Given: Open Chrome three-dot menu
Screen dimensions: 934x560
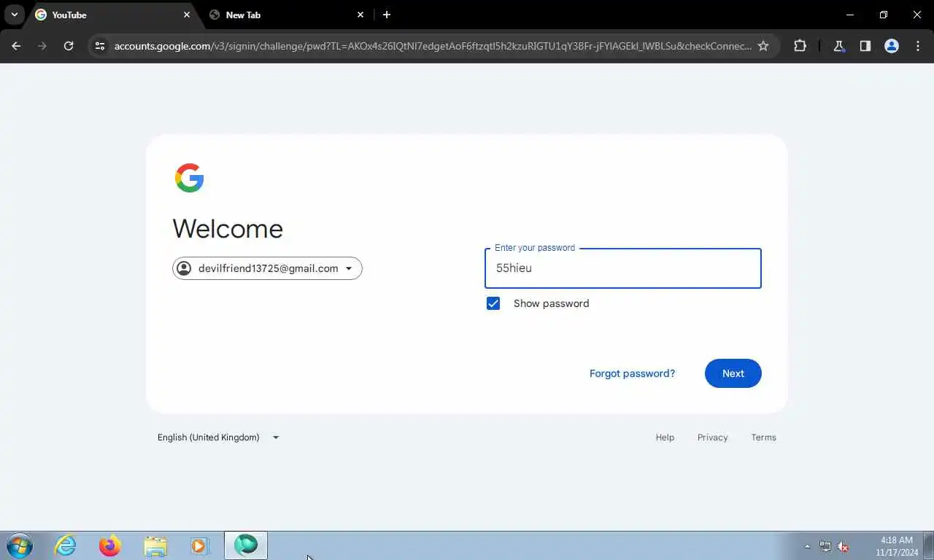Looking at the screenshot, I should click(x=918, y=46).
